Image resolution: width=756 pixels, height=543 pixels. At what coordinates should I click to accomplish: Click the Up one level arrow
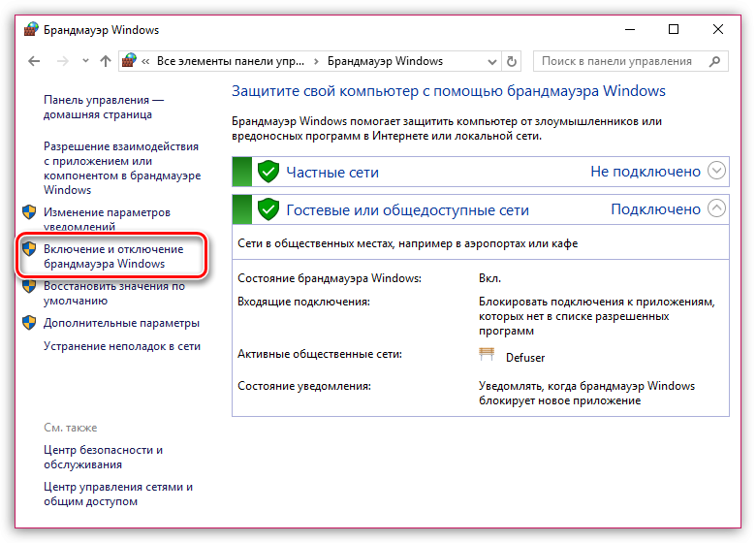106,61
